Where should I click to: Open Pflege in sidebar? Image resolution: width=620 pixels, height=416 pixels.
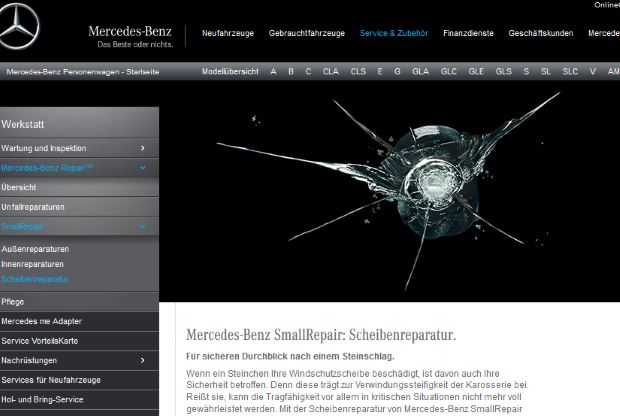pyautogui.click(x=79, y=302)
